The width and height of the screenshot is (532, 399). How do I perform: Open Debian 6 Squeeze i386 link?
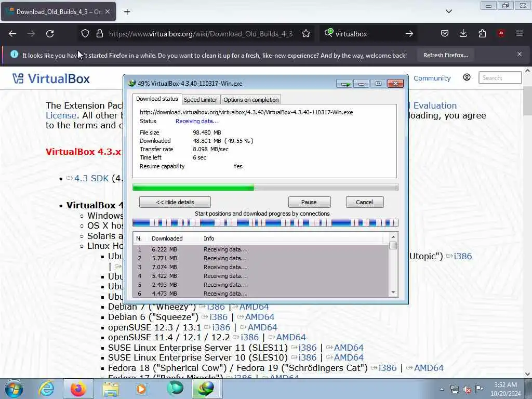pos(218,317)
